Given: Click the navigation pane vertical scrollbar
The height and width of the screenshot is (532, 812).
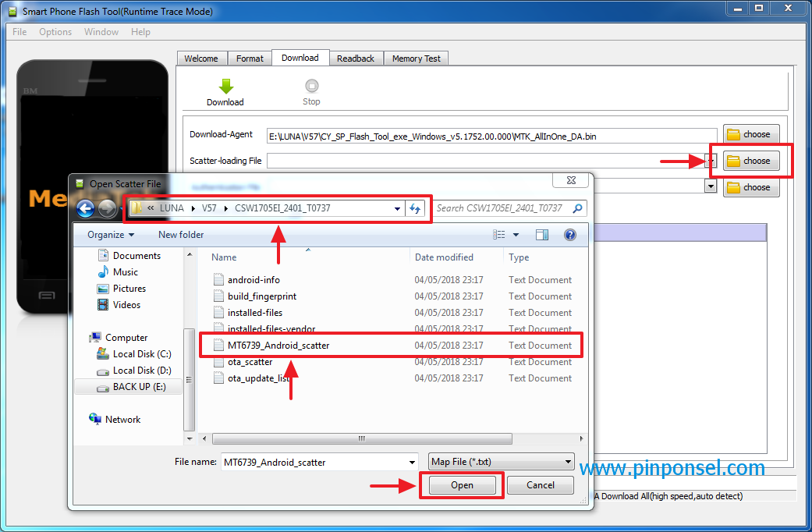Looking at the screenshot, I should [x=189, y=380].
